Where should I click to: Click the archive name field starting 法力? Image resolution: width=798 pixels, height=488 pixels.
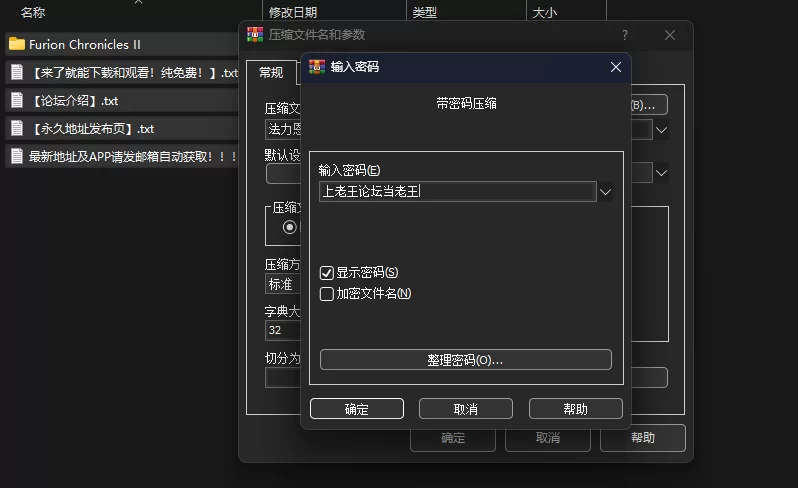[283, 130]
